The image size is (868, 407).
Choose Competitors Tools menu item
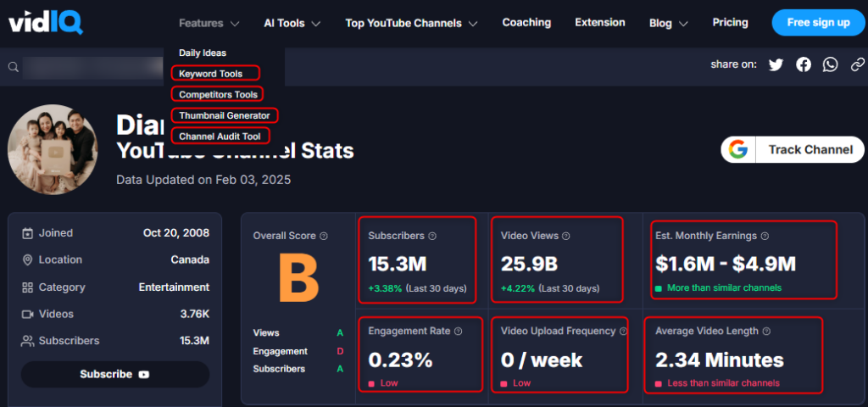coord(218,95)
